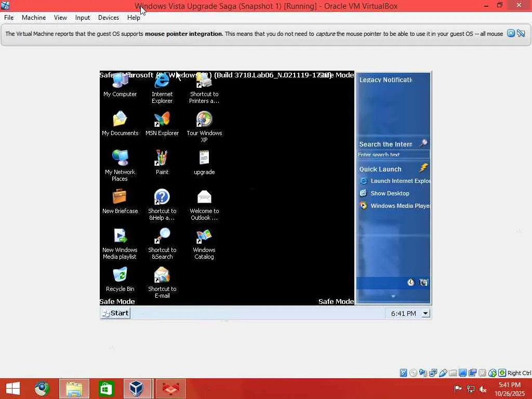This screenshot has width=532, height=399.
Task: Select the My Documents icon
Action: (x=120, y=124)
